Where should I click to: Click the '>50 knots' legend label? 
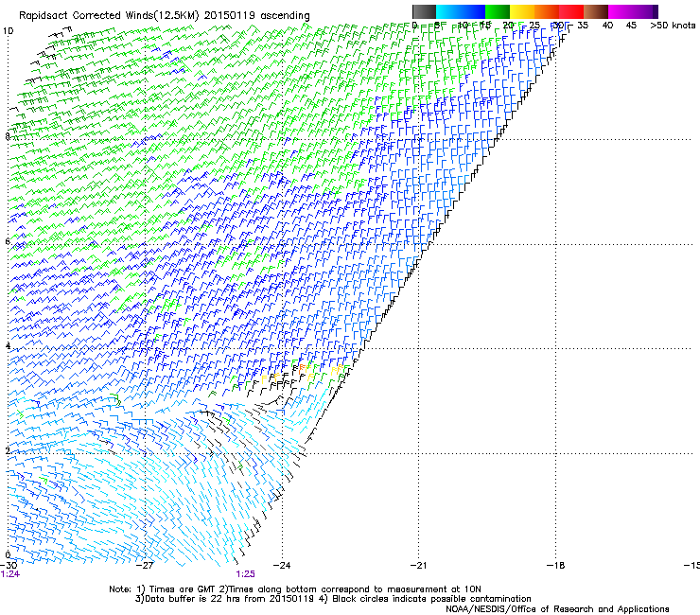coord(673,26)
